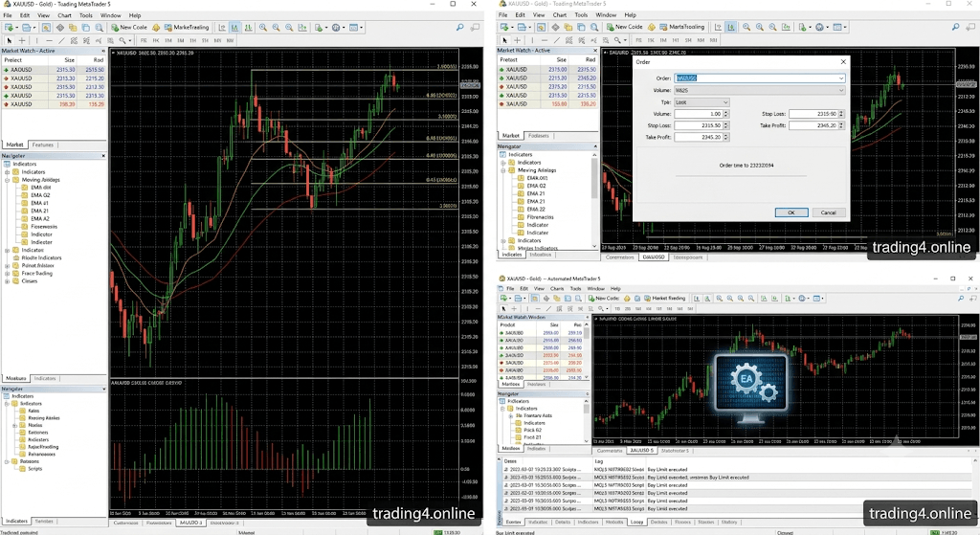Click Cancel in the Order dialog
The height and width of the screenshot is (535, 980).
pos(829,212)
